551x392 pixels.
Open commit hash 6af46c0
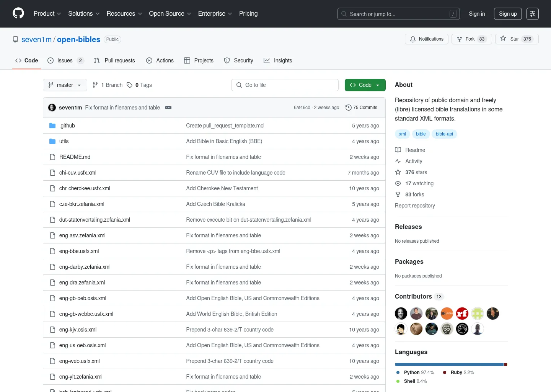tap(302, 108)
